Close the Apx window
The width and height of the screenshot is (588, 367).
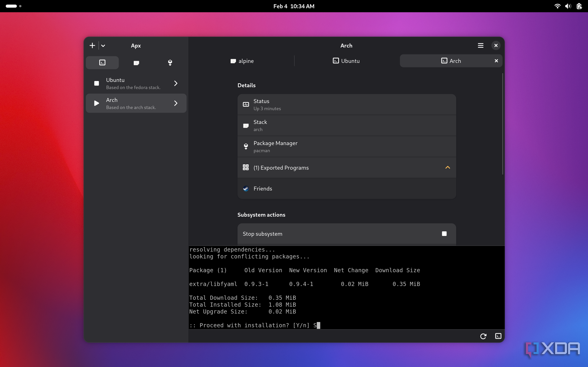[x=496, y=46]
